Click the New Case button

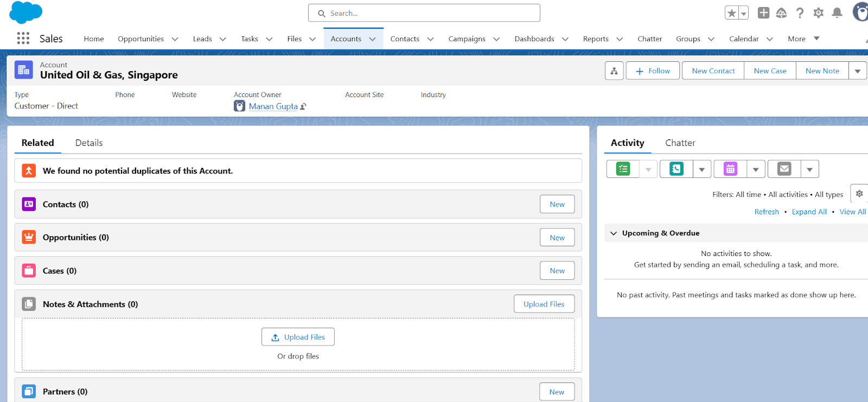point(770,71)
